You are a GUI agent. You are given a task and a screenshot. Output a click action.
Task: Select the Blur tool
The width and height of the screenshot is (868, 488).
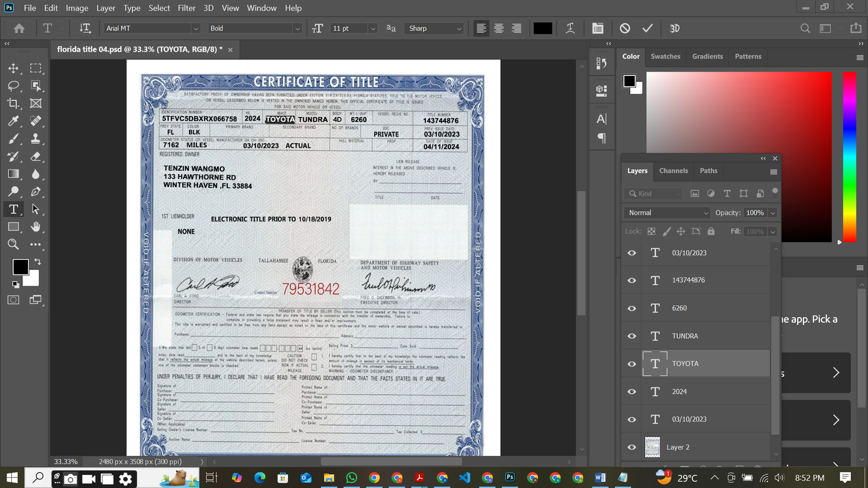36,174
